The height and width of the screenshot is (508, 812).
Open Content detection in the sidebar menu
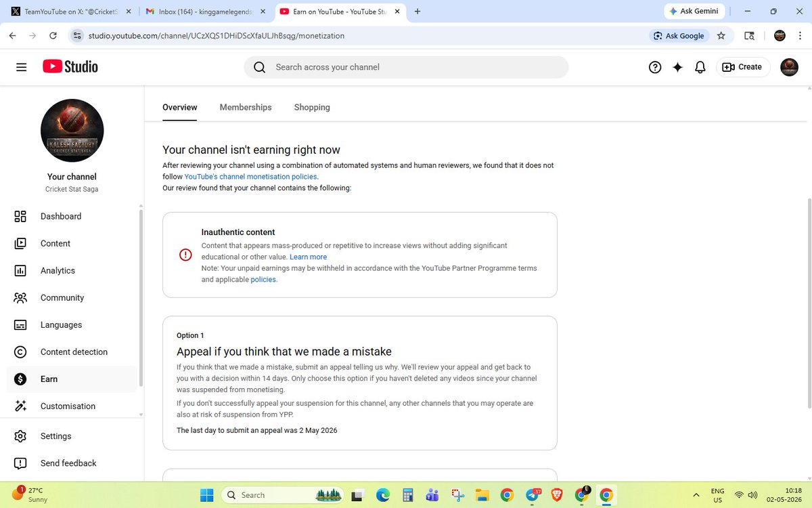point(72,352)
